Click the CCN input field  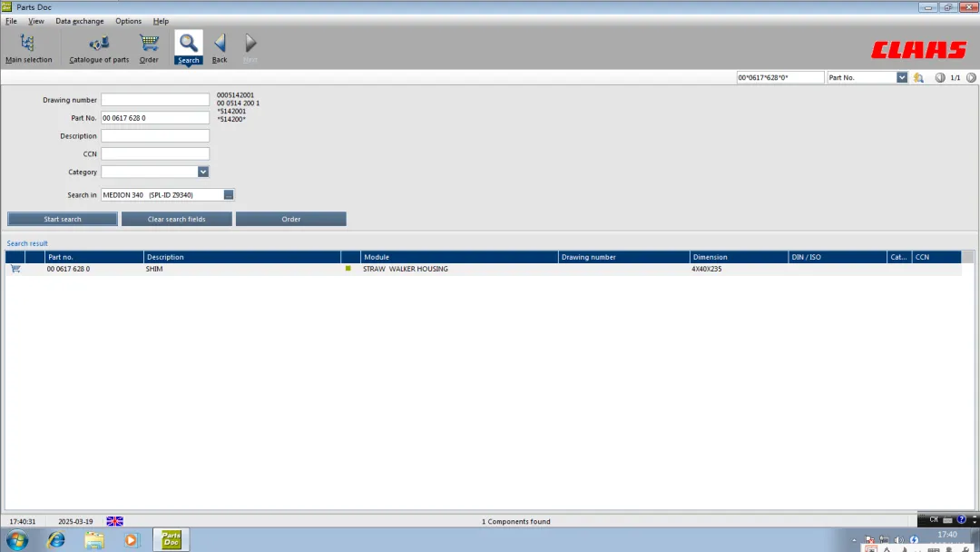click(155, 153)
